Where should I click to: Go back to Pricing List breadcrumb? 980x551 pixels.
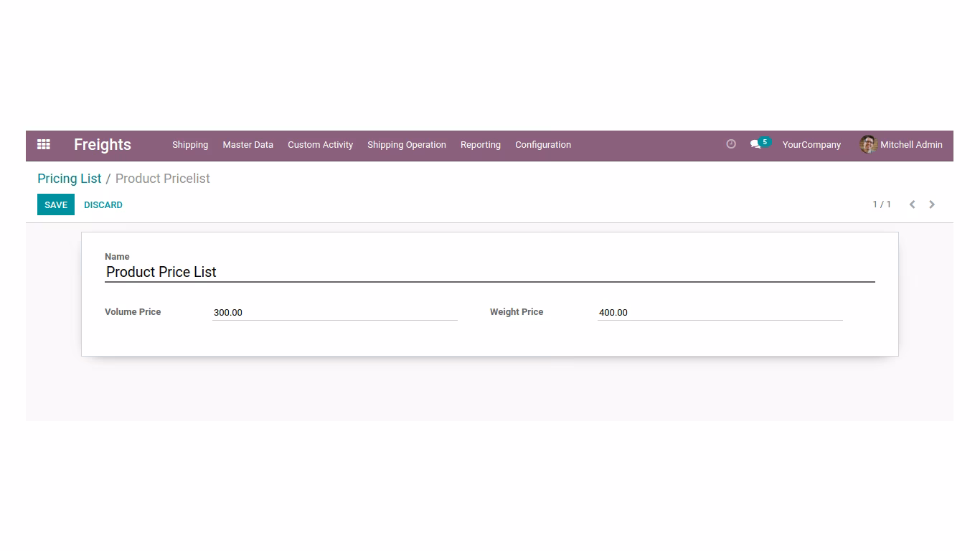pos(70,179)
